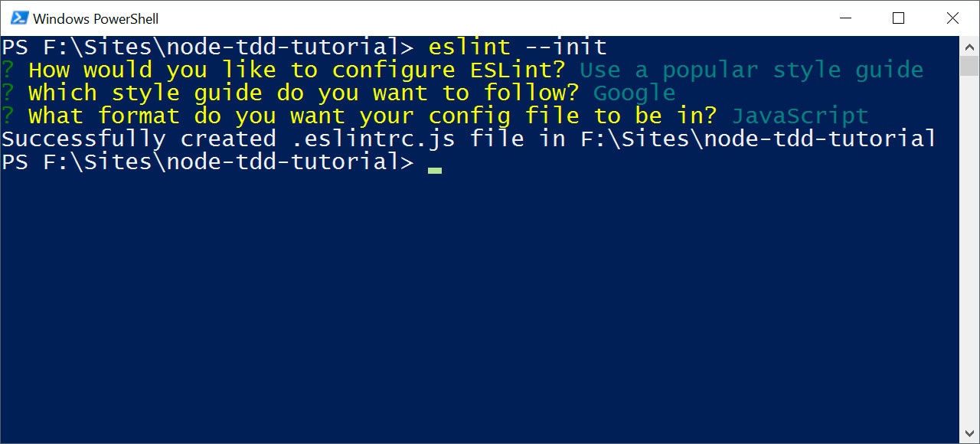Click "How would you like to configure ESLint?" text
This screenshot has height=444, width=980.
click(x=297, y=70)
